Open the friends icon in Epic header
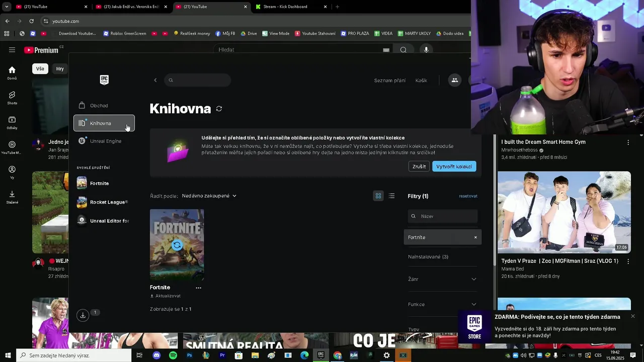 tap(454, 80)
